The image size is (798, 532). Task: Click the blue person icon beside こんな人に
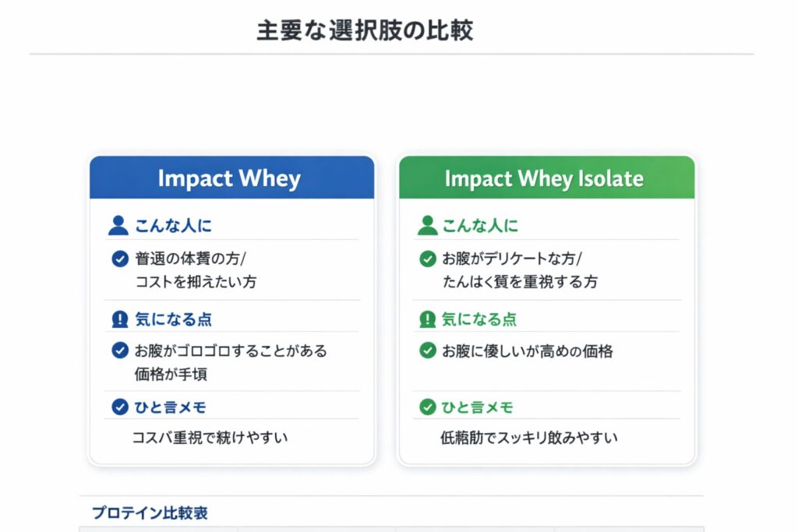click(x=118, y=226)
